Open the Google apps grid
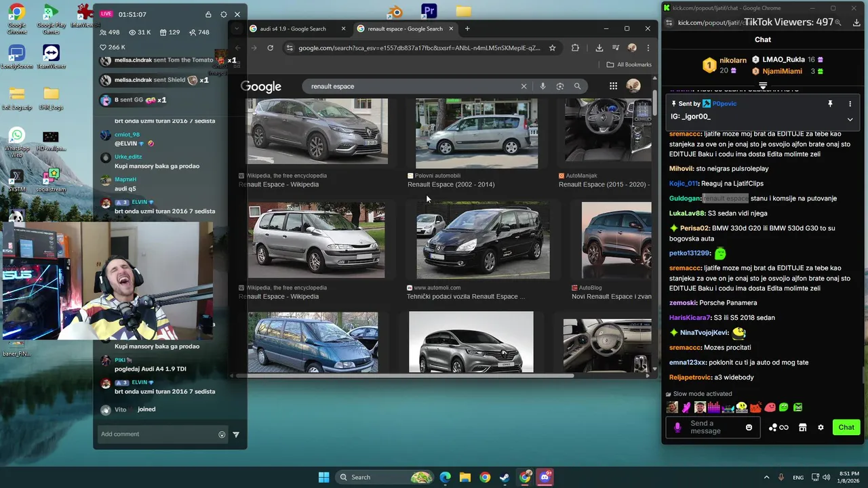The image size is (868, 488). 613,86
